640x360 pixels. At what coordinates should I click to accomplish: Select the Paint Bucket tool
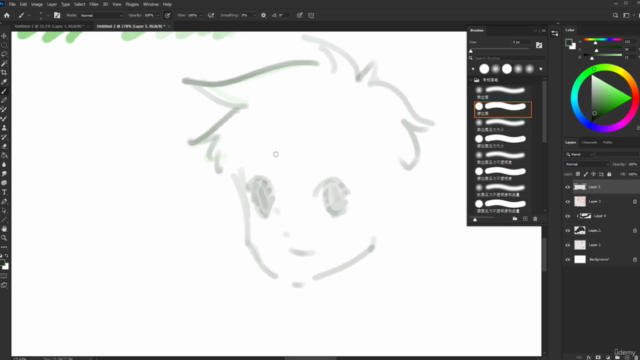pos(4,156)
